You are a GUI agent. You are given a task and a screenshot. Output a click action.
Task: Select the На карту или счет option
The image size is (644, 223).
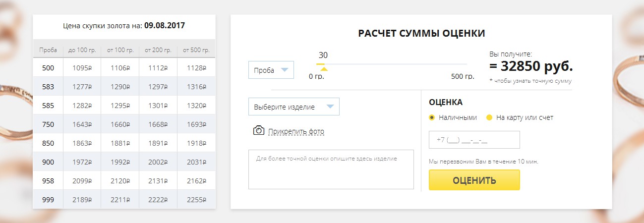click(x=489, y=118)
